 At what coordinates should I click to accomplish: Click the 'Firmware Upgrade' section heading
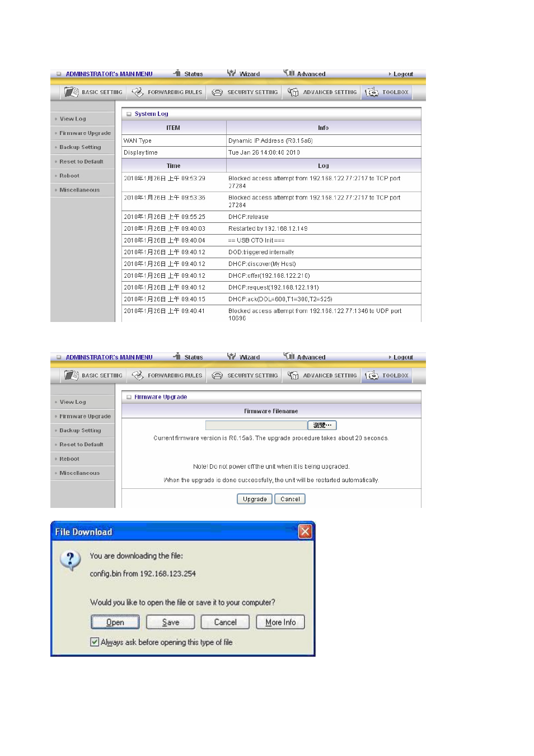(161, 397)
